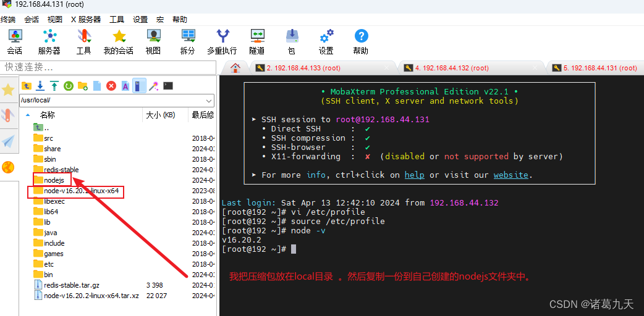Open the paper plane macros sidebar tab

(9, 141)
